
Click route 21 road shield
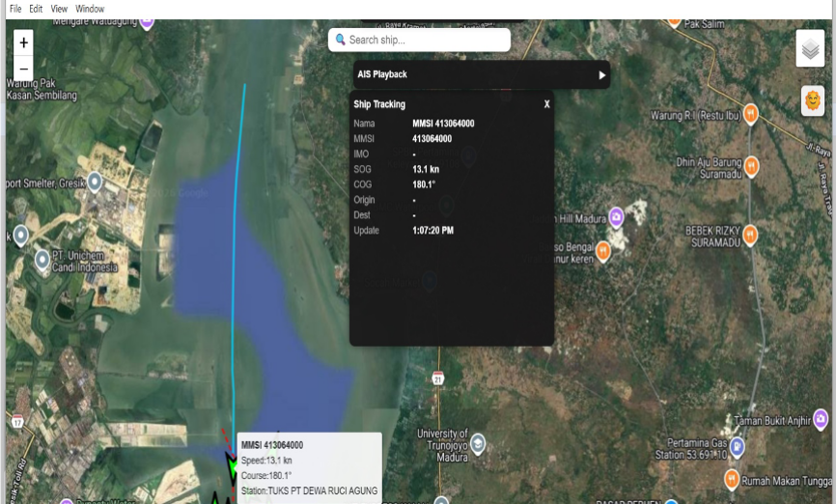click(x=437, y=378)
